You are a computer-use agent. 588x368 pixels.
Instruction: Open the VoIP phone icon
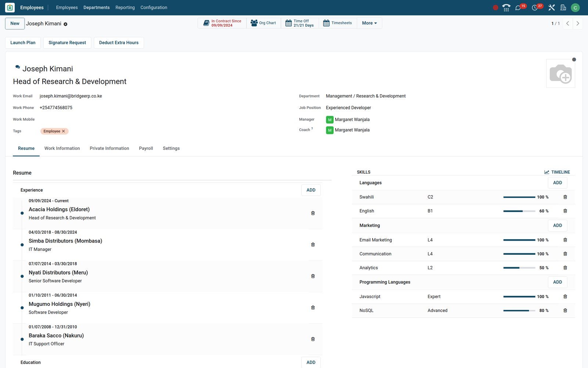pos(506,7)
